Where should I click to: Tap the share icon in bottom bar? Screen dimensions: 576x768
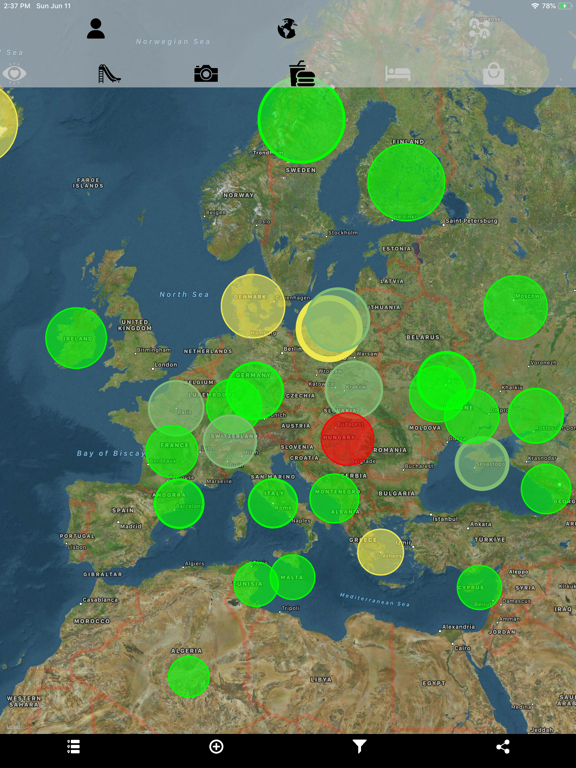pos(503,746)
